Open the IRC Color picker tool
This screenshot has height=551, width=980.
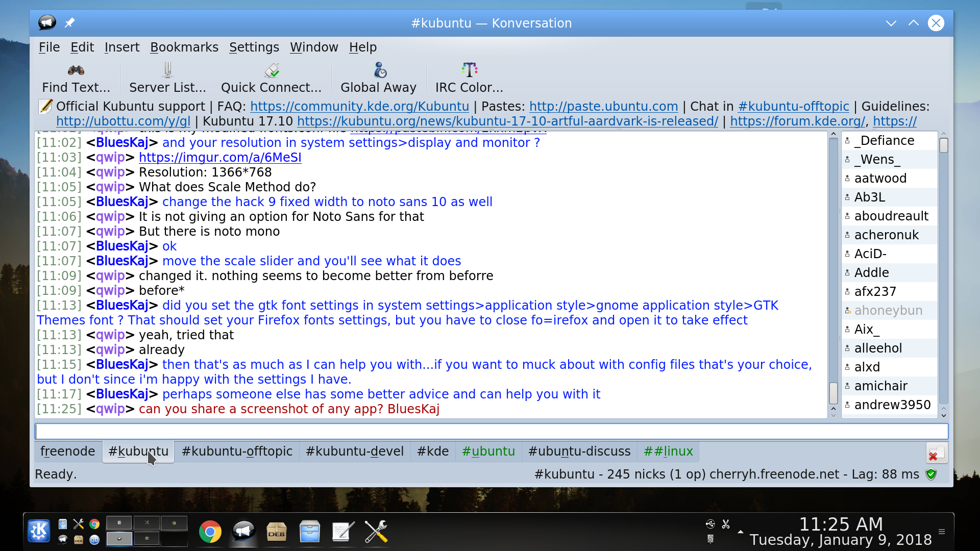click(469, 78)
